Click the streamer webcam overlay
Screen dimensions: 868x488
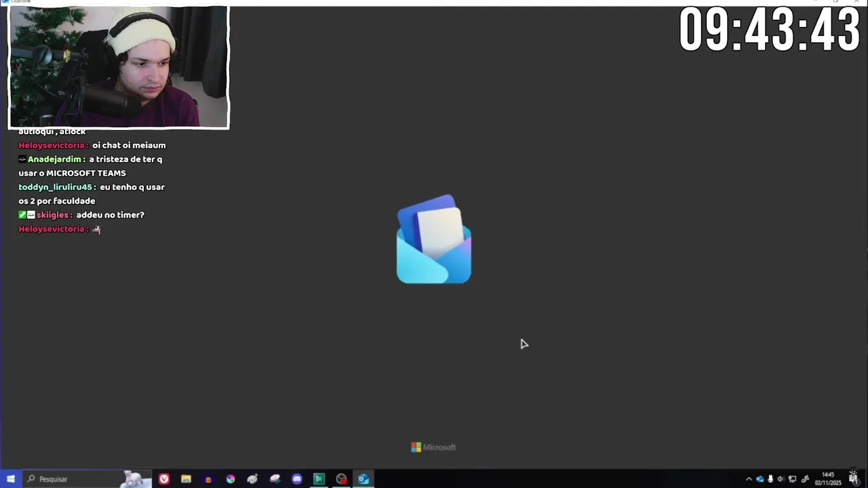[119, 67]
